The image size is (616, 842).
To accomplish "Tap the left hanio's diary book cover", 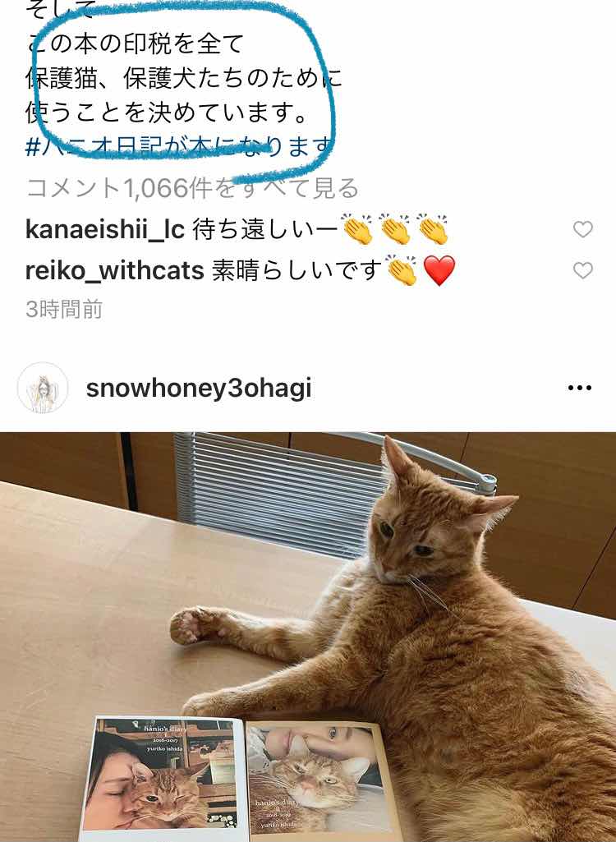I will [163, 780].
